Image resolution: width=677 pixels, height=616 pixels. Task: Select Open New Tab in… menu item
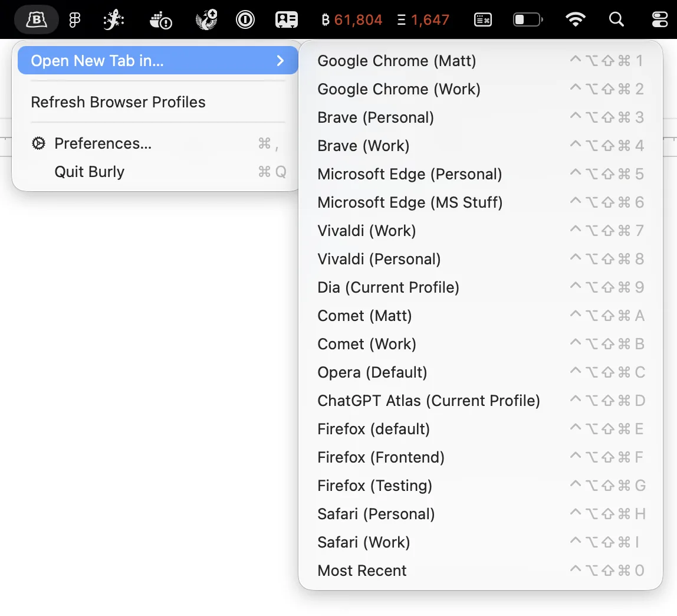pos(157,60)
